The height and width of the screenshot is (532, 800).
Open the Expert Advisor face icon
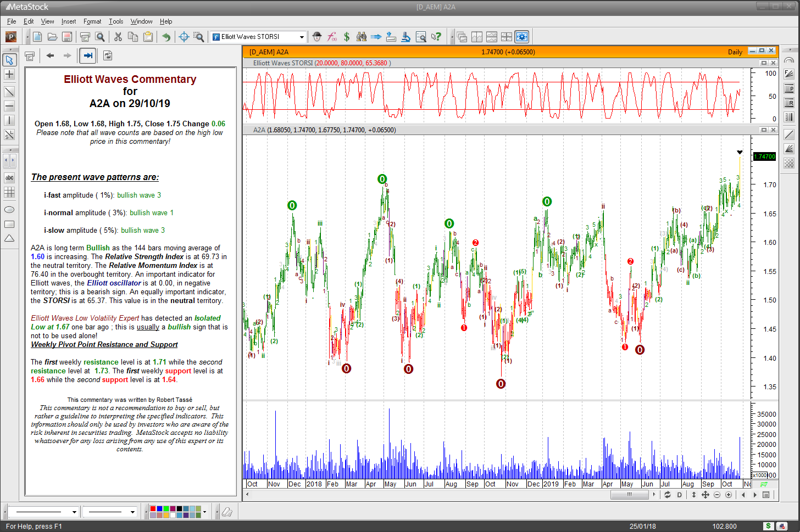click(x=317, y=37)
